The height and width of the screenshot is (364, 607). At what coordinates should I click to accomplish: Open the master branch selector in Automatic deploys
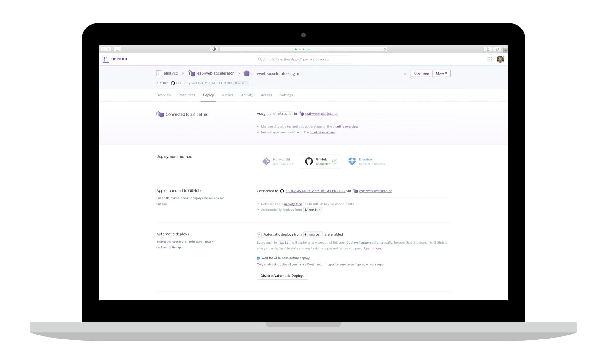coord(313,234)
